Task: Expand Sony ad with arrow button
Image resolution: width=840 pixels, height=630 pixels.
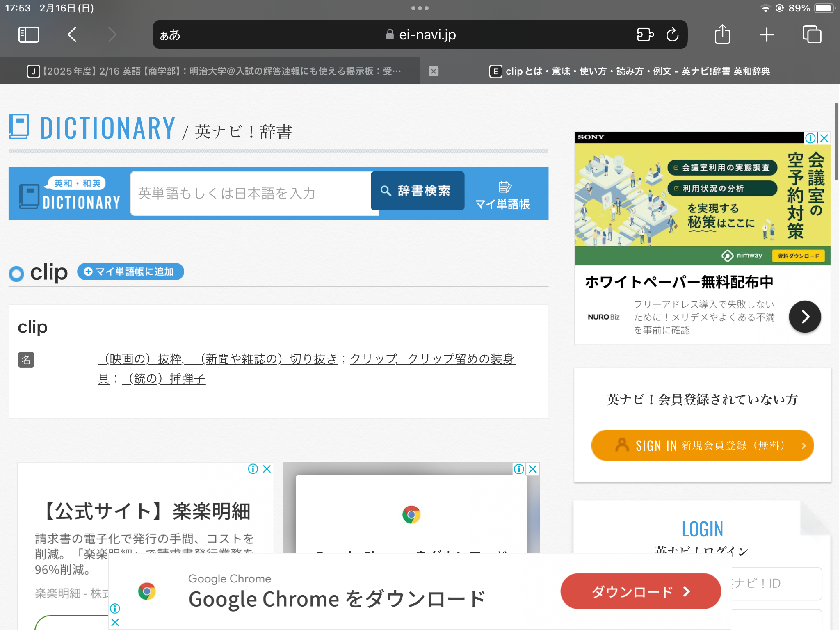Action: (x=805, y=317)
